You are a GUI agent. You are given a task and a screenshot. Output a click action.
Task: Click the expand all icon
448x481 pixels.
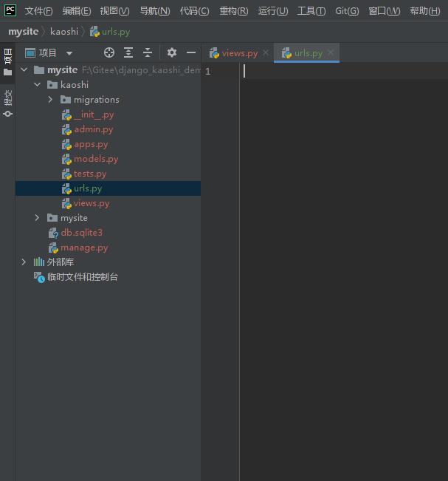point(128,52)
